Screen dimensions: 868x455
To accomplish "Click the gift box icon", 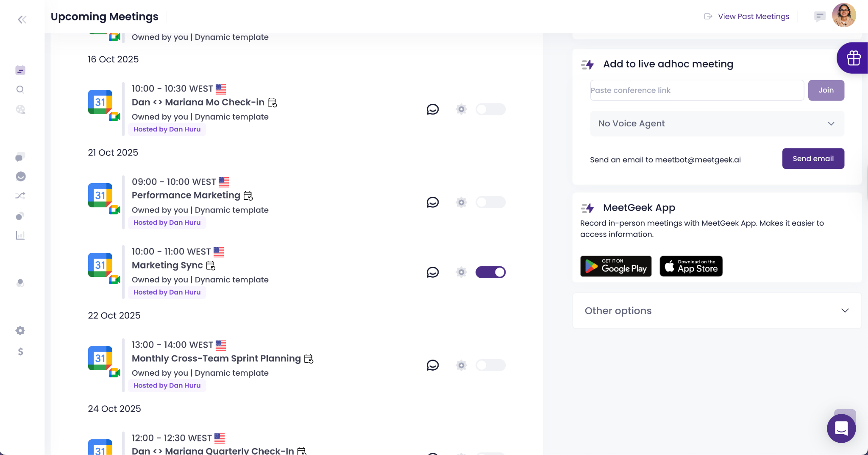I will point(853,58).
